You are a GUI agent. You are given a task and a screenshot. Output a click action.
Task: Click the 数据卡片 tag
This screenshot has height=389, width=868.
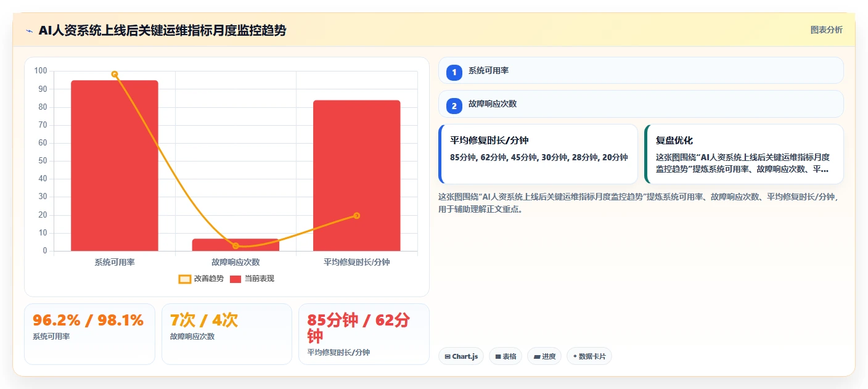click(589, 356)
